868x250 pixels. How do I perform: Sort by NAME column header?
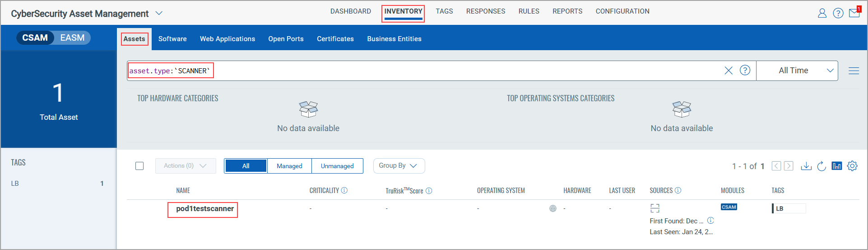coord(183,190)
